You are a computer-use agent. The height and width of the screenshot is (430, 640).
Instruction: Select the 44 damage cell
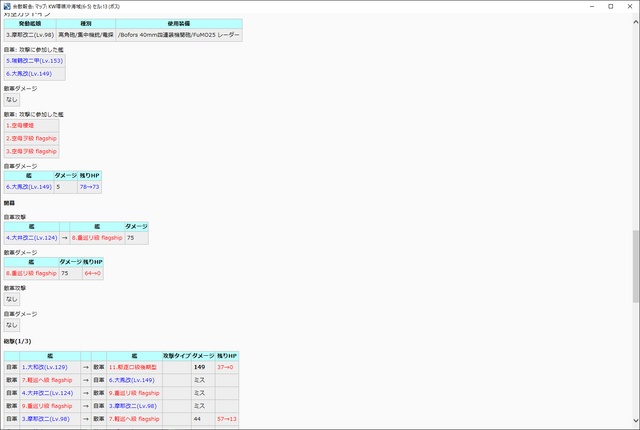203,419
